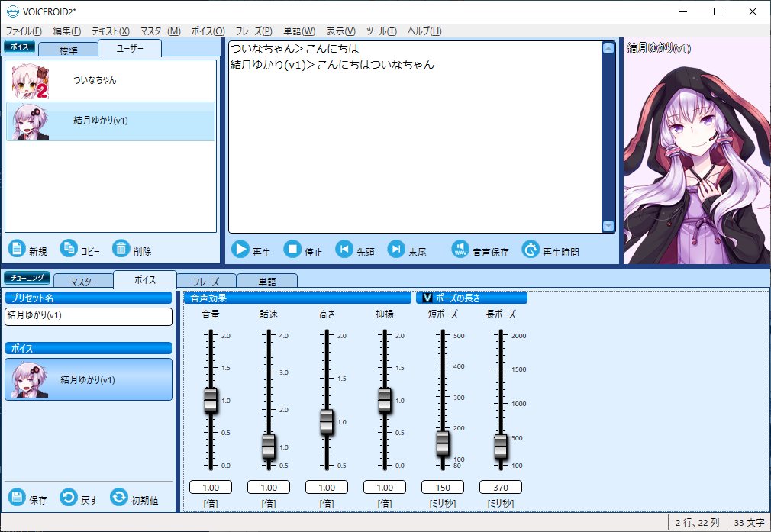The width and height of the screenshot is (771, 532).
Task: Jump to start with the 先頭 button
Action: click(x=355, y=250)
